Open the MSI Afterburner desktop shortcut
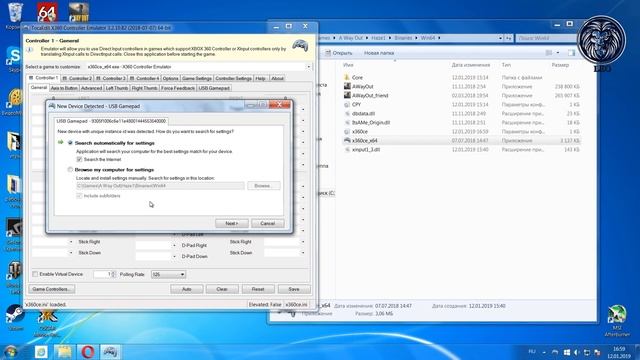 [x=616, y=315]
